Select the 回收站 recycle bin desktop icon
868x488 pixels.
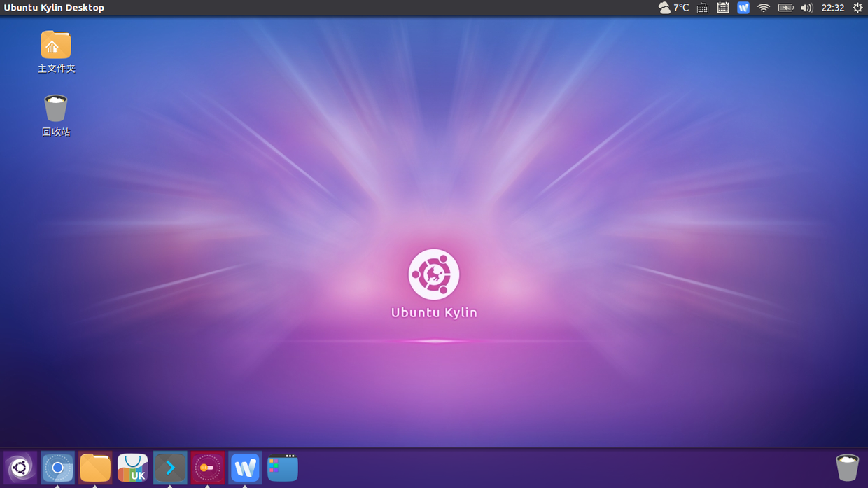coord(56,109)
